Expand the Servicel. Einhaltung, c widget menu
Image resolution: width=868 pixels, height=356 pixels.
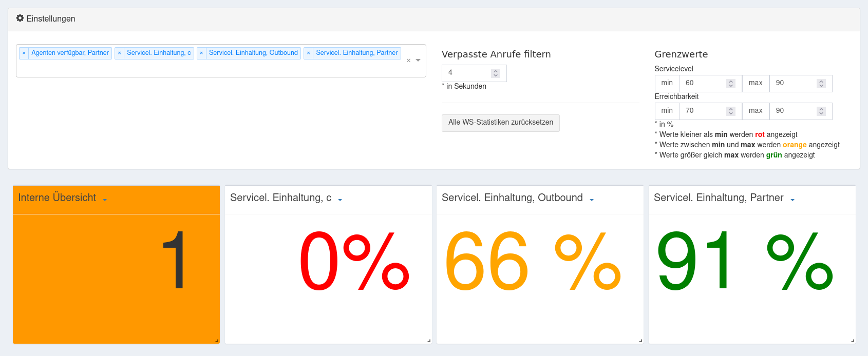340,200
